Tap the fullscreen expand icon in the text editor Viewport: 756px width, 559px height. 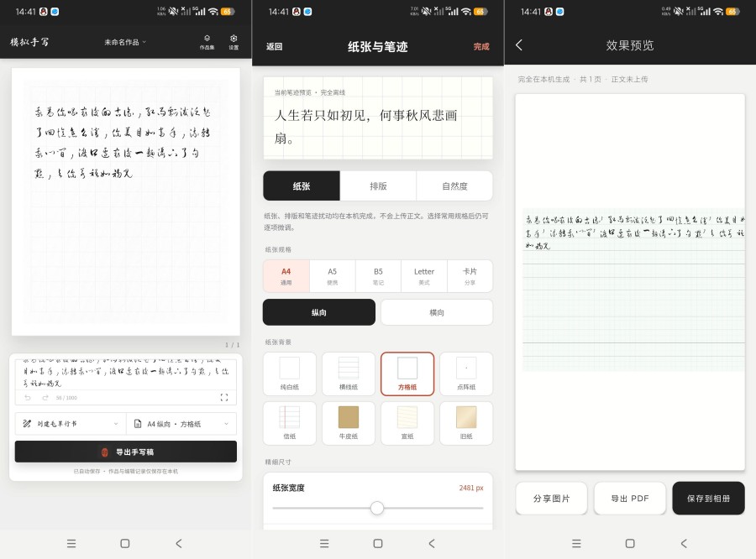click(x=224, y=398)
